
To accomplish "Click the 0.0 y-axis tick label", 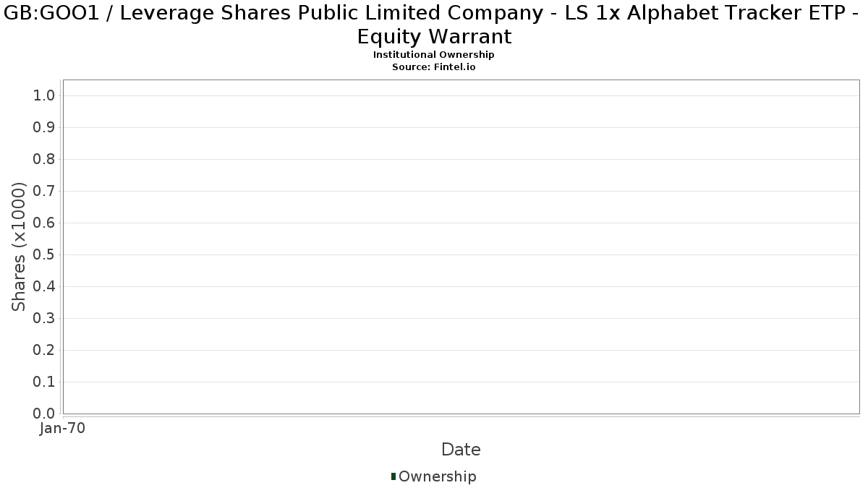I will pos(45,414).
